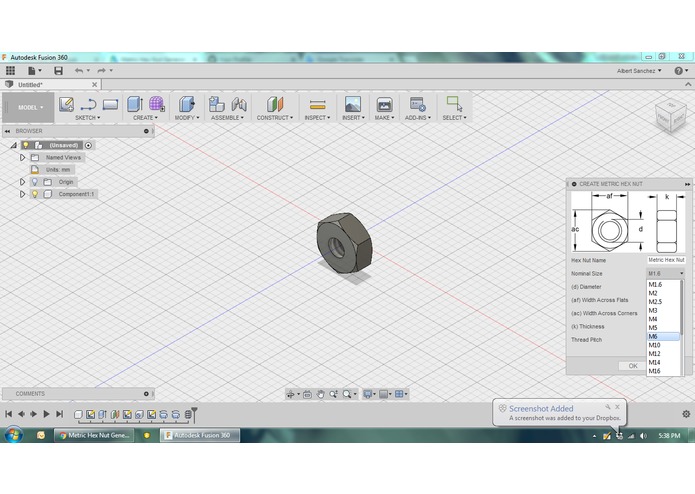Image resolution: width=695 pixels, height=494 pixels.
Task: Switch to Metric Hex Nut Chrome taskbar button
Action: (94, 436)
